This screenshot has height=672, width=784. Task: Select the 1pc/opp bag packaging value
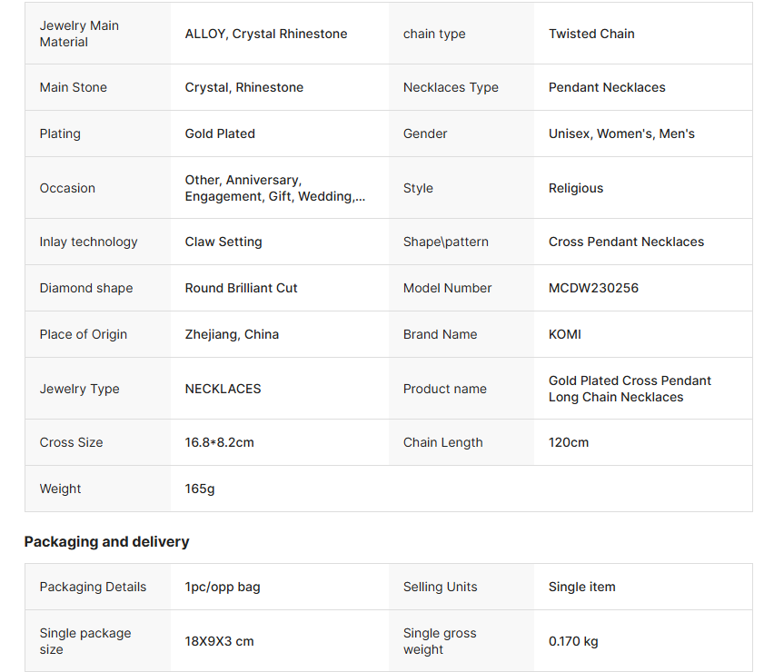pyautogui.click(x=223, y=587)
